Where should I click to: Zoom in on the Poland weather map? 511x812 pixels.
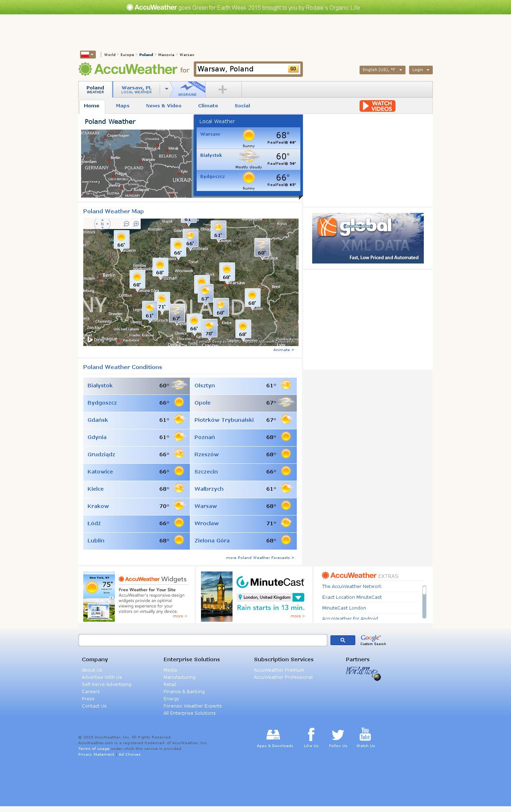(136, 224)
